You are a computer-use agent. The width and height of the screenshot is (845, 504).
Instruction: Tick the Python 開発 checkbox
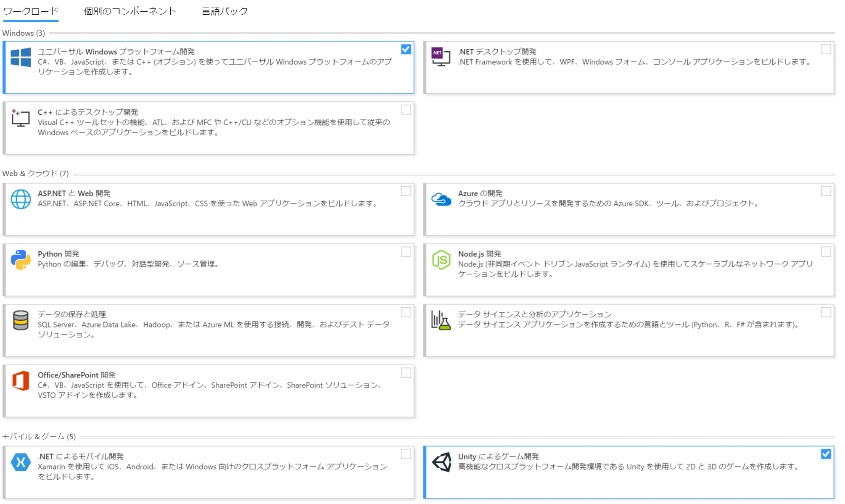406,252
